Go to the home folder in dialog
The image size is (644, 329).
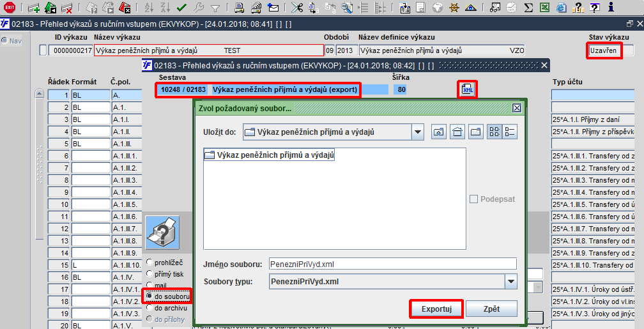(x=457, y=132)
